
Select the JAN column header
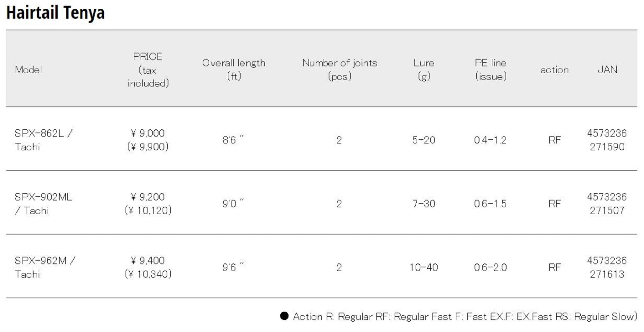607,69
